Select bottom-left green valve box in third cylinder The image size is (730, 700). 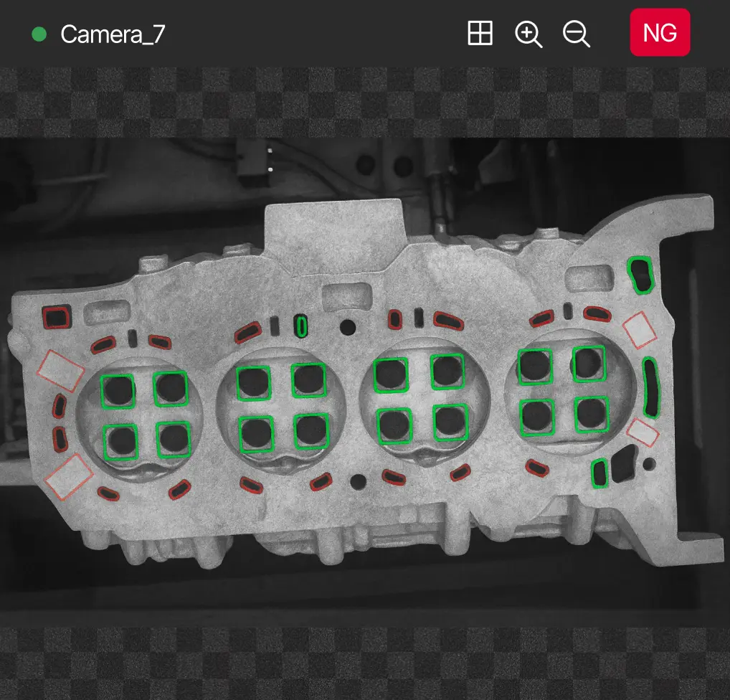pos(394,426)
